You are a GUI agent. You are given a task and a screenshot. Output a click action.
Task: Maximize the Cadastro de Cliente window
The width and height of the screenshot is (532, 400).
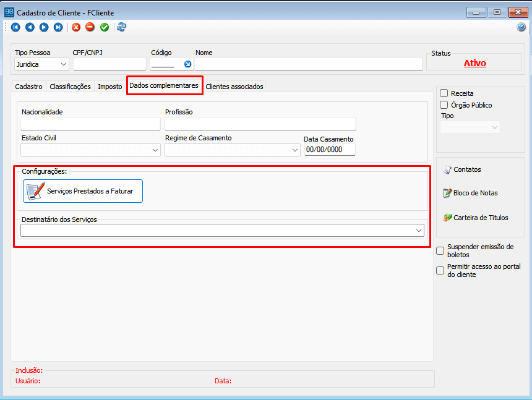click(497, 12)
